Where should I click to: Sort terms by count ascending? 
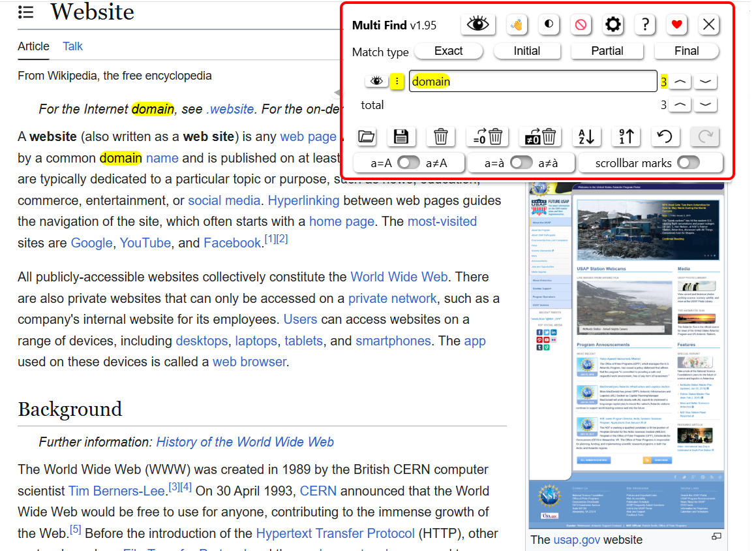tap(626, 137)
